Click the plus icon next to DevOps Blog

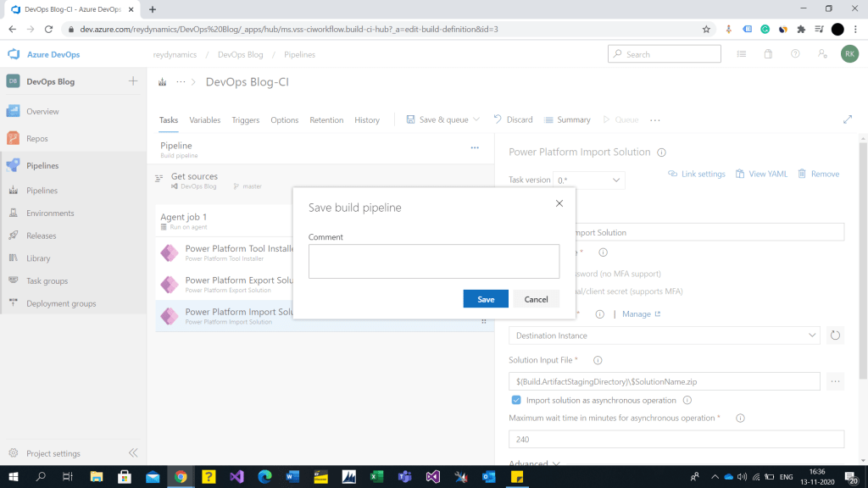point(133,81)
